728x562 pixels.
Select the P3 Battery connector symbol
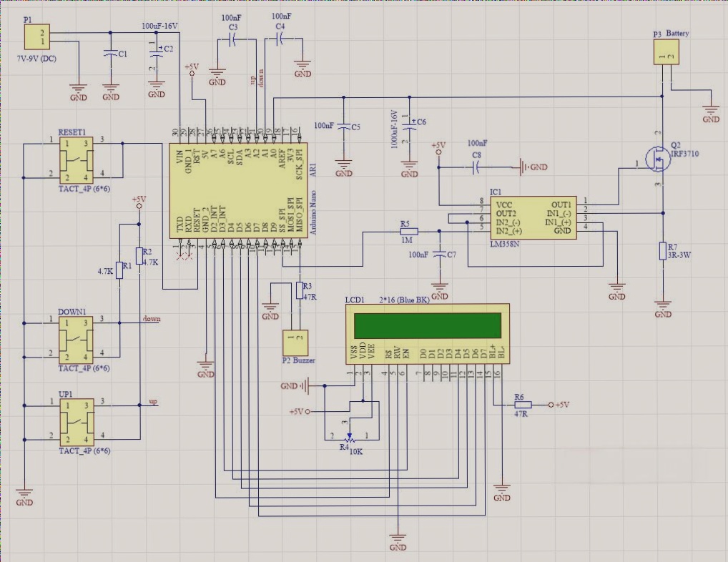click(x=666, y=51)
